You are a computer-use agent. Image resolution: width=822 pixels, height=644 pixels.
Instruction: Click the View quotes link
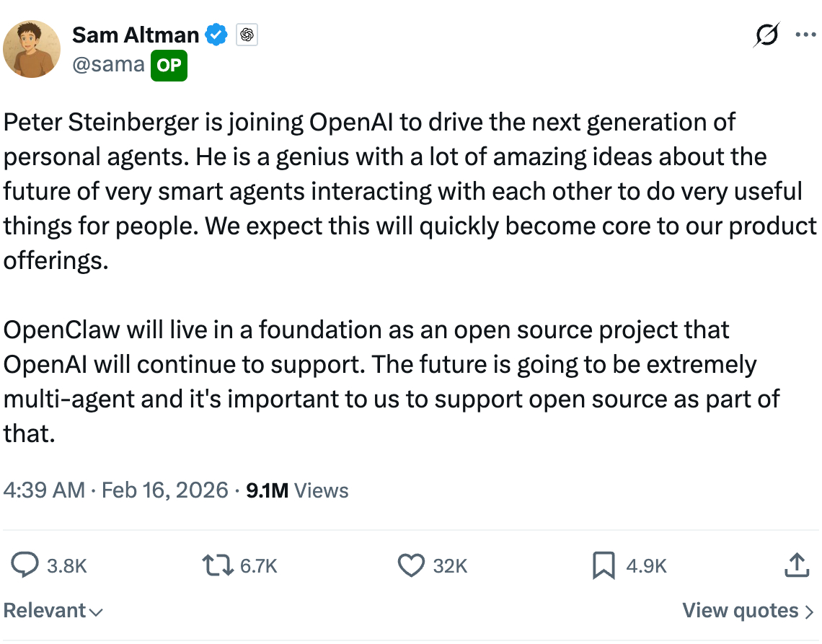coord(741,610)
